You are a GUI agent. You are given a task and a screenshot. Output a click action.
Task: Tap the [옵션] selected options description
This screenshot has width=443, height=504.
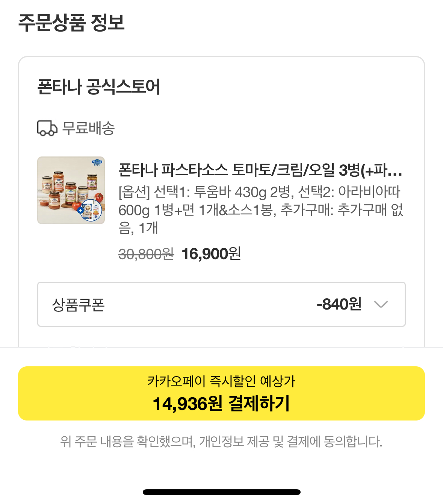click(x=260, y=210)
